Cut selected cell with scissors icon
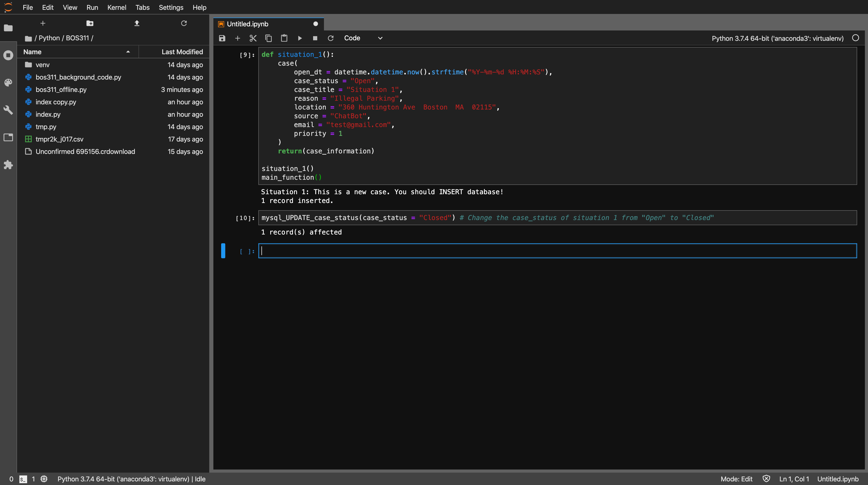Screen dimensions: 868x485 click(253, 38)
